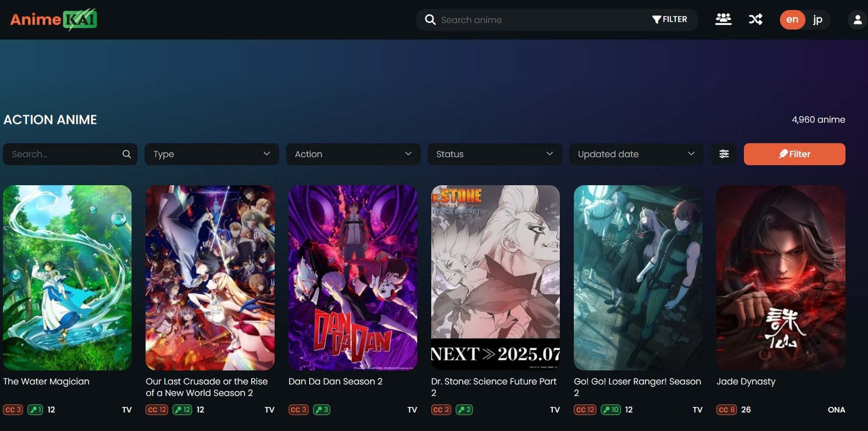Click Jade Dynasty title link

point(746,382)
